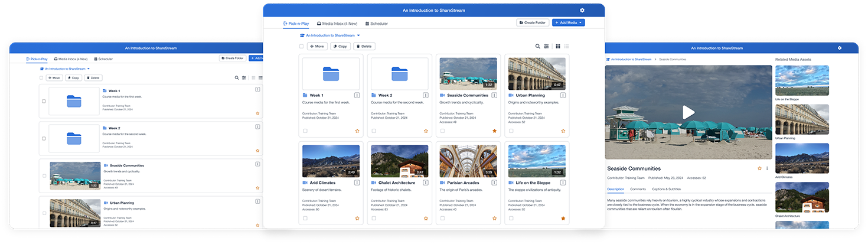
Task: Toggle select-all checkbox in left window
Action: [41, 77]
